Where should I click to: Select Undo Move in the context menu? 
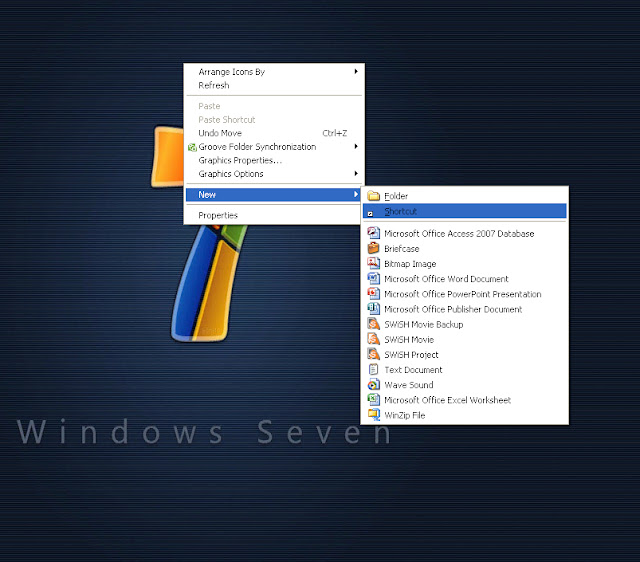(x=273, y=133)
